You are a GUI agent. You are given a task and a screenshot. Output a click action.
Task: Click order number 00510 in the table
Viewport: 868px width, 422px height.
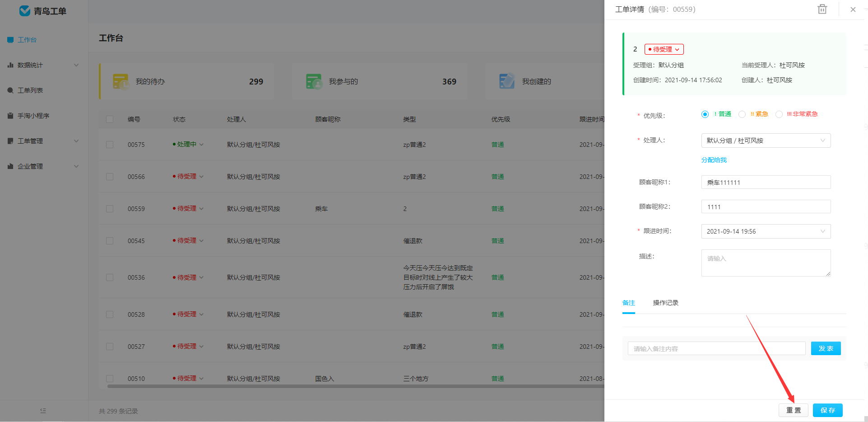[136, 379]
